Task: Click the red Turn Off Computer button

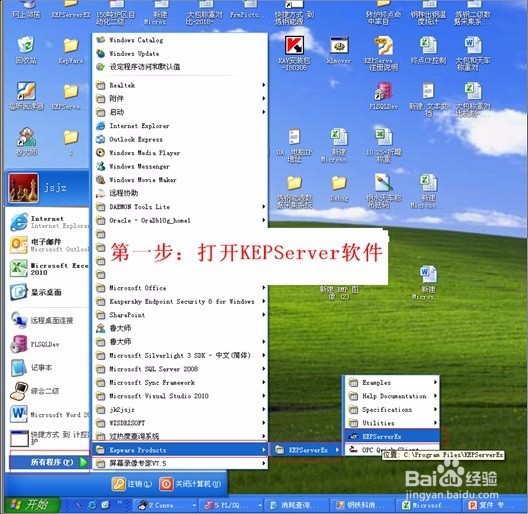Action: pyautogui.click(x=166, y=484)
